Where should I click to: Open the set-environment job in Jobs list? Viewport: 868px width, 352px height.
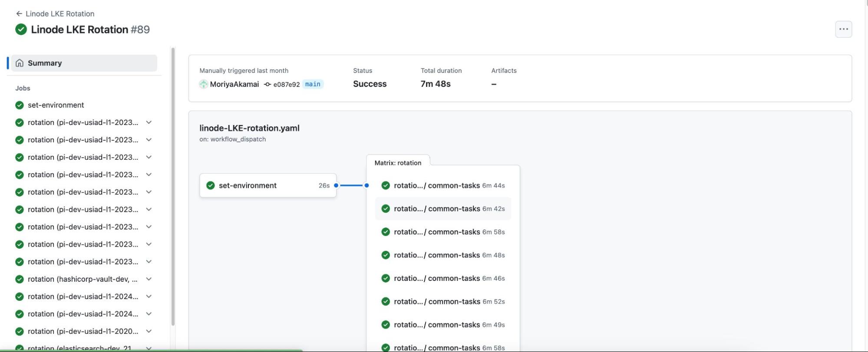(x=56, y=105)
